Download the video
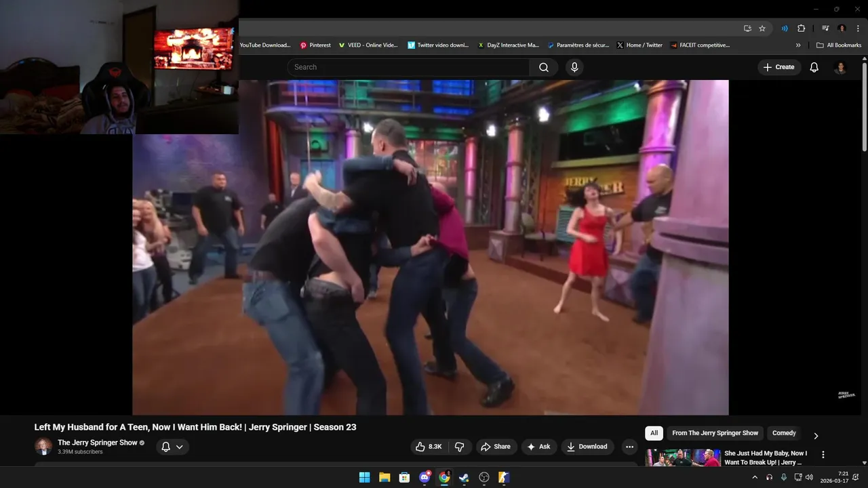This screenshot has height=488, width=868. point(587,447)
